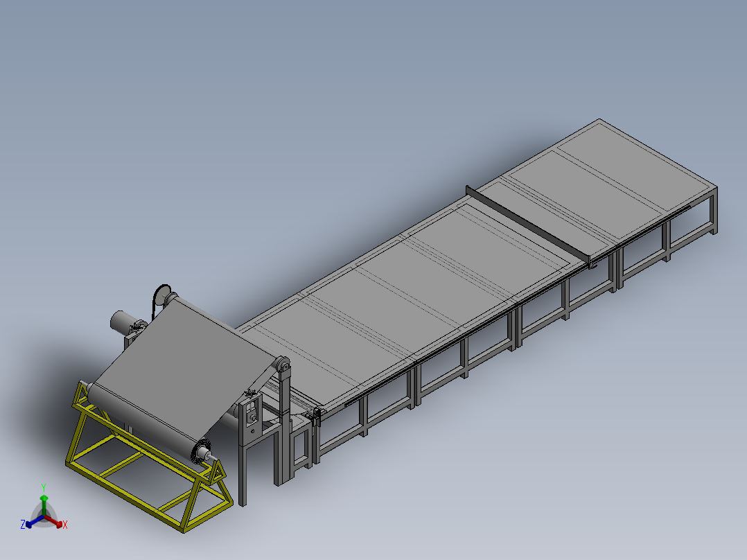Click the bracket at the table's front corner

(x=318, y=416)
